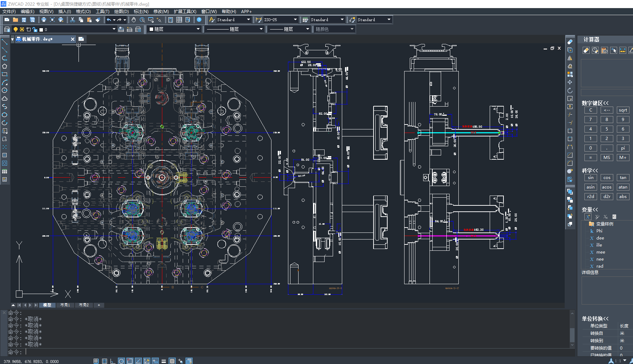Switch to the 布局1 layout tab

coord(65,305)
